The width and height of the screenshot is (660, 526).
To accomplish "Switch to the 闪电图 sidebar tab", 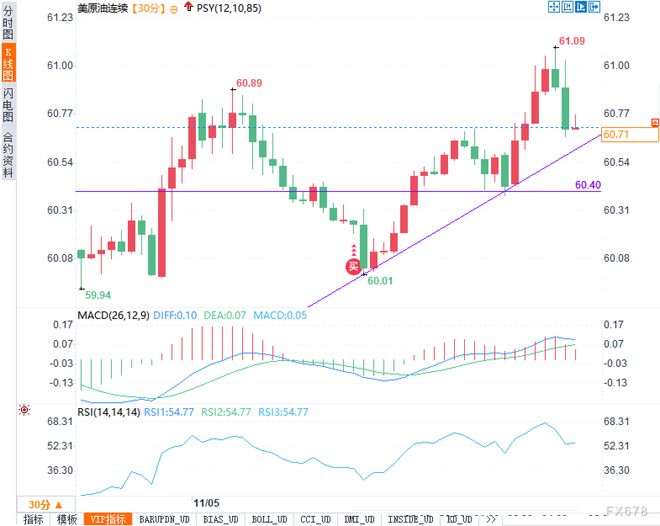I will [8, 108].
